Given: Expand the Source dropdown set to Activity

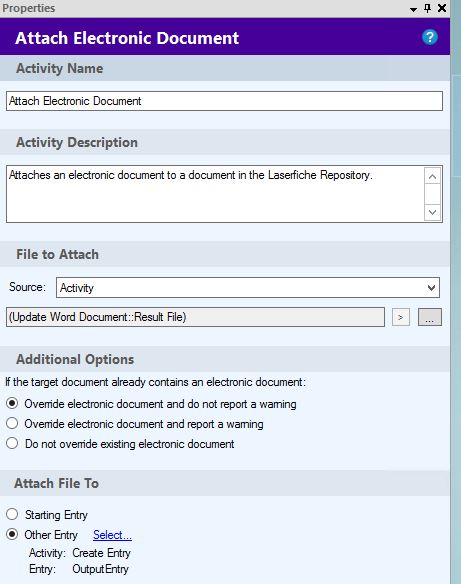Looking at the screenshot, I should [248, 288].
